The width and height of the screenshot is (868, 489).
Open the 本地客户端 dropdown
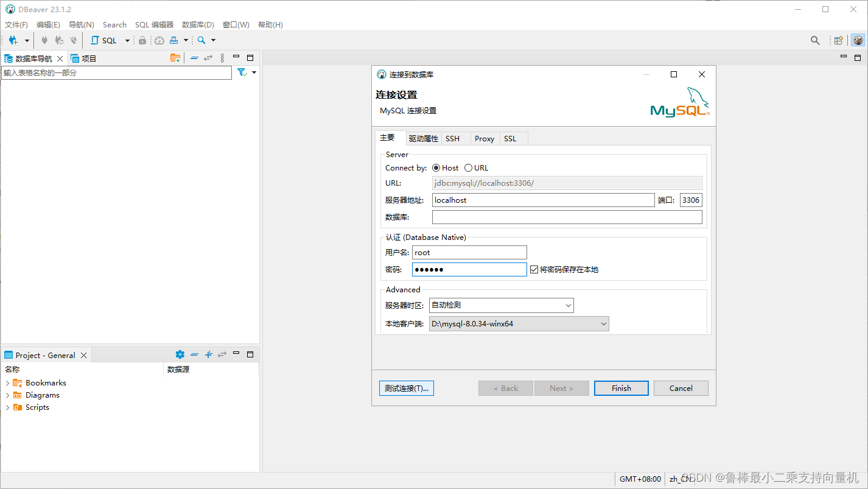pyautogui.click(x=519, y=324)
